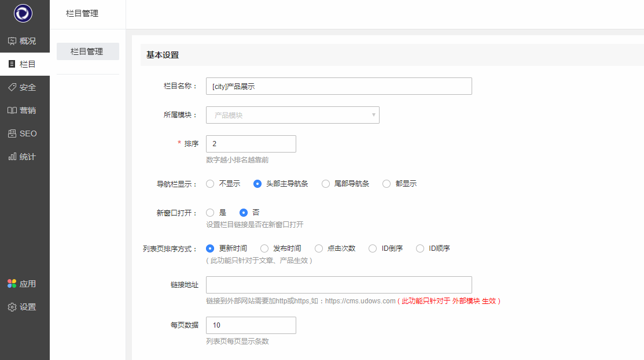Click the red 外部模块 notice text
The image size is (644, 360).
point(449,301)
